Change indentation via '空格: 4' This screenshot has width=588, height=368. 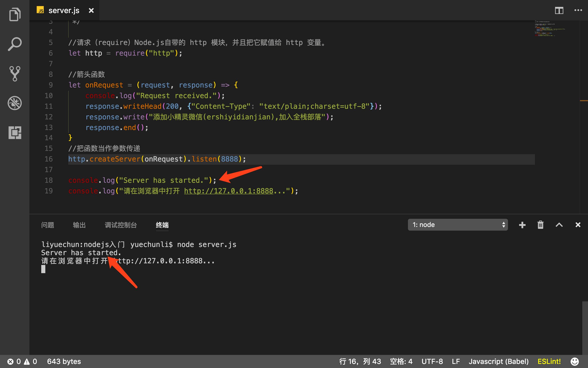point(401,361)
